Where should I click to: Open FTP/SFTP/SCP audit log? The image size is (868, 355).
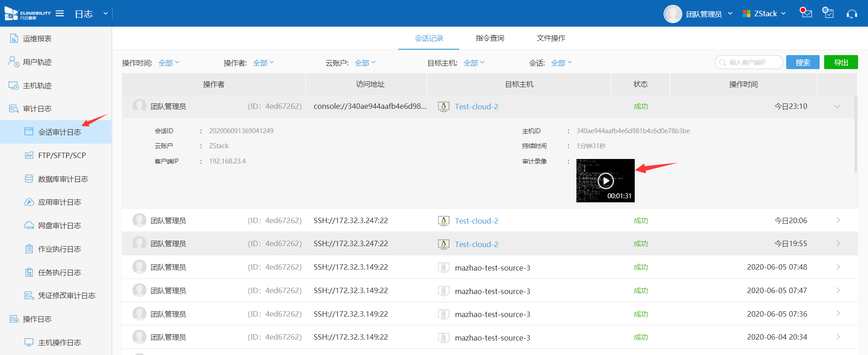coord(62,156)
